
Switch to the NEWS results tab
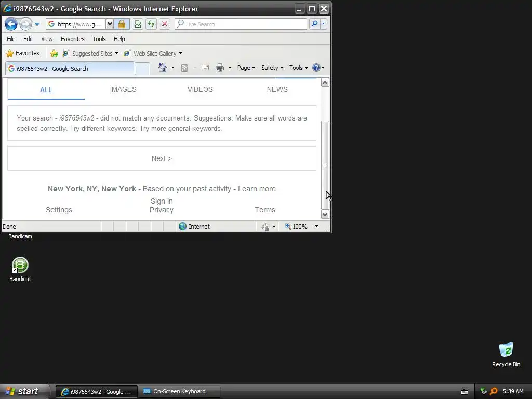(277, 89)
